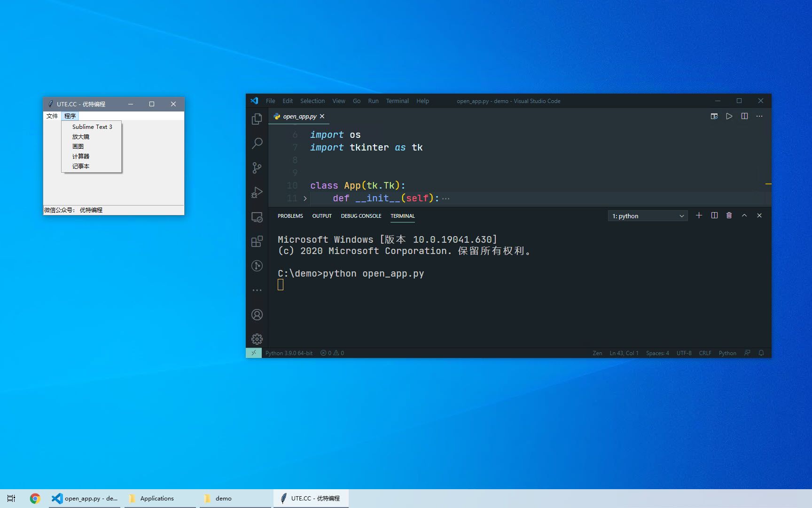Open the Go menu
812x508 pixels.
pyautogui.click(x=357, y=101)
